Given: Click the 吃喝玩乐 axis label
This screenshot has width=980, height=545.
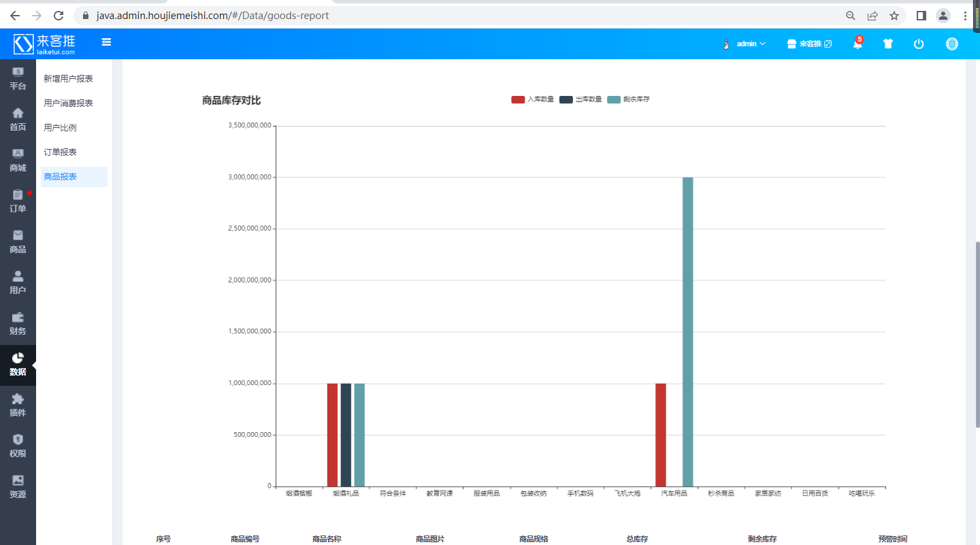Looking at the screenshot, I should pyautogui.click(x=862, y=493).
